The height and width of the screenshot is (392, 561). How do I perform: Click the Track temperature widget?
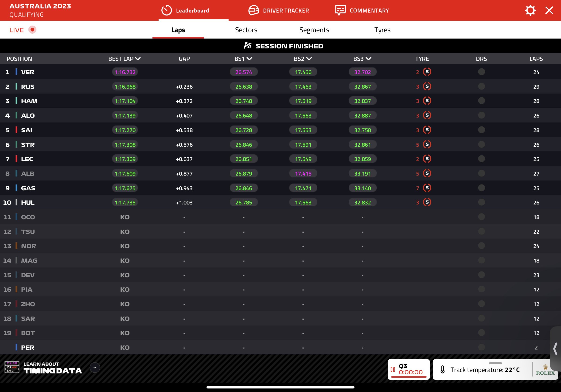(495, 369)
